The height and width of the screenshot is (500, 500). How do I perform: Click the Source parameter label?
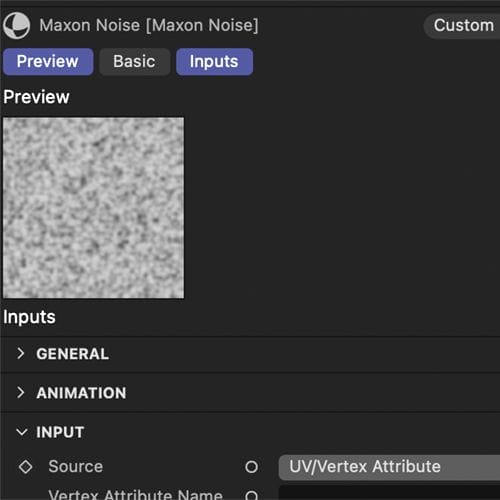click(x=76, y=466)
